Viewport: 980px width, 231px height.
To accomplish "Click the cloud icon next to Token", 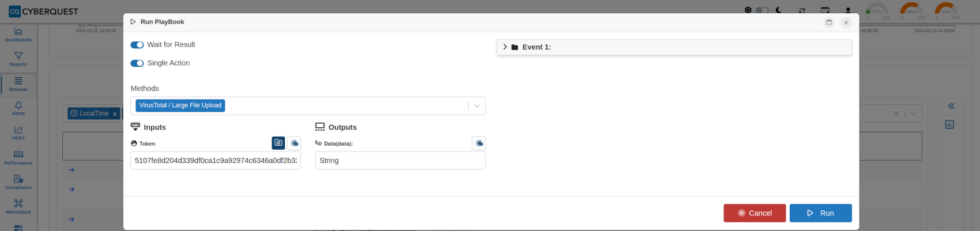I will (294, 143).
